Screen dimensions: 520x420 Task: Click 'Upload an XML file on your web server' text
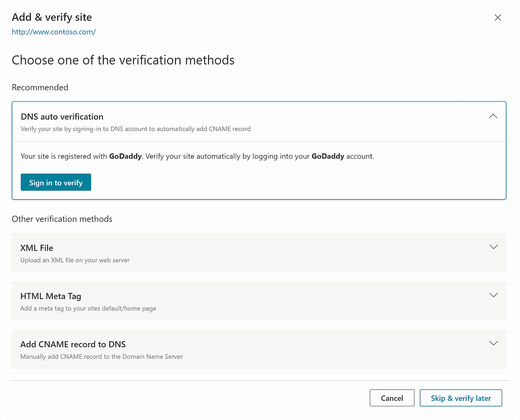[75, 260]
